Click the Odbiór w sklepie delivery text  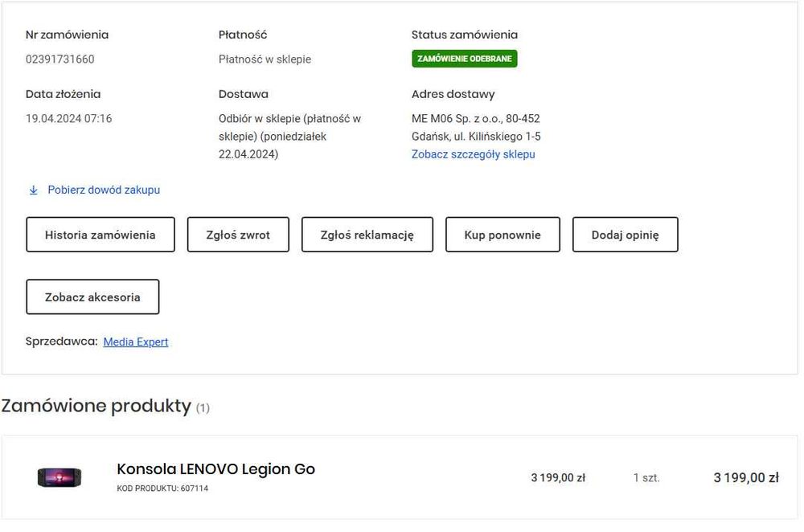(x=289, y=137)
